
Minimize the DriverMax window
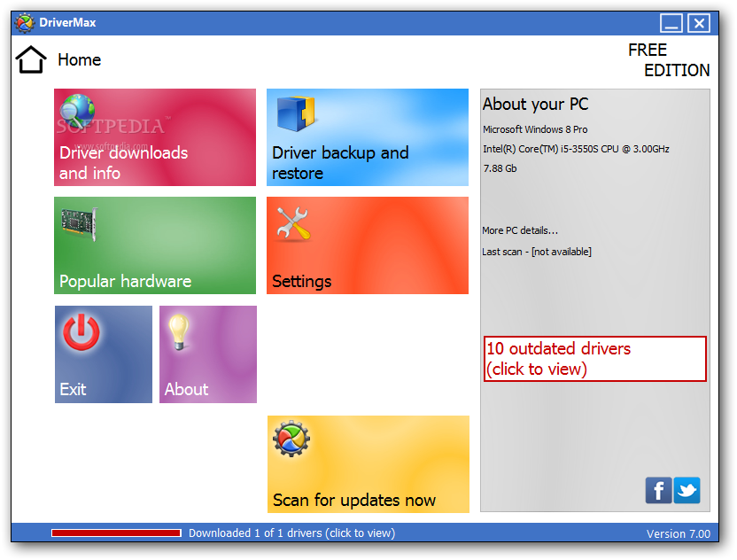pyautogui.click(x=671, y=23)
